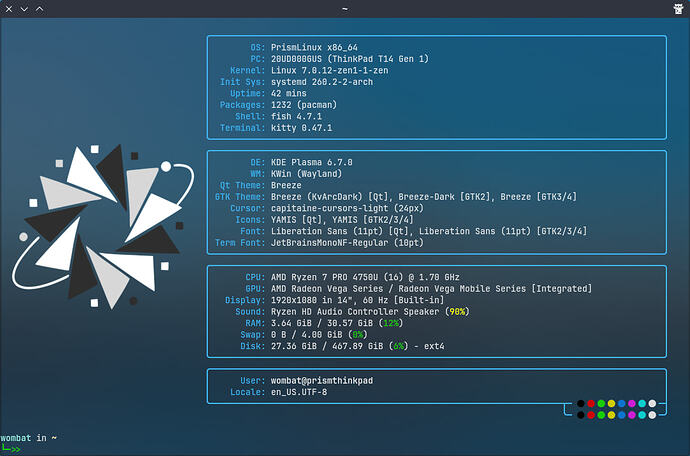Click the "Swap:" label
Screen dimensions: 690x456
point(253,335)
